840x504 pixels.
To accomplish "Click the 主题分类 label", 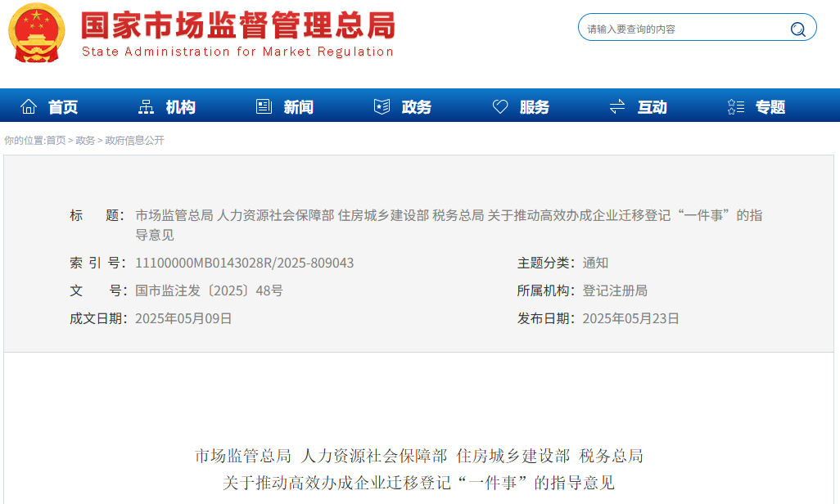I will click(545, 263).
